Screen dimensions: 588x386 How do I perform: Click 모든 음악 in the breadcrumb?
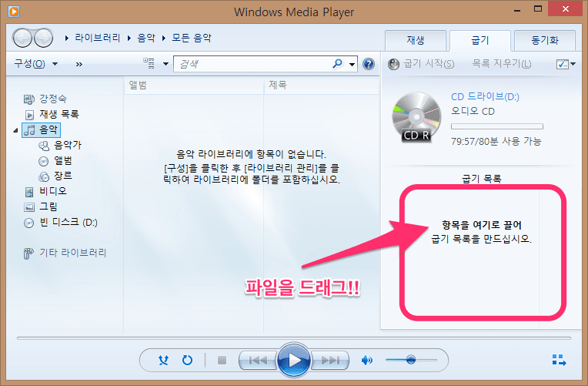(x=192, y=38)
